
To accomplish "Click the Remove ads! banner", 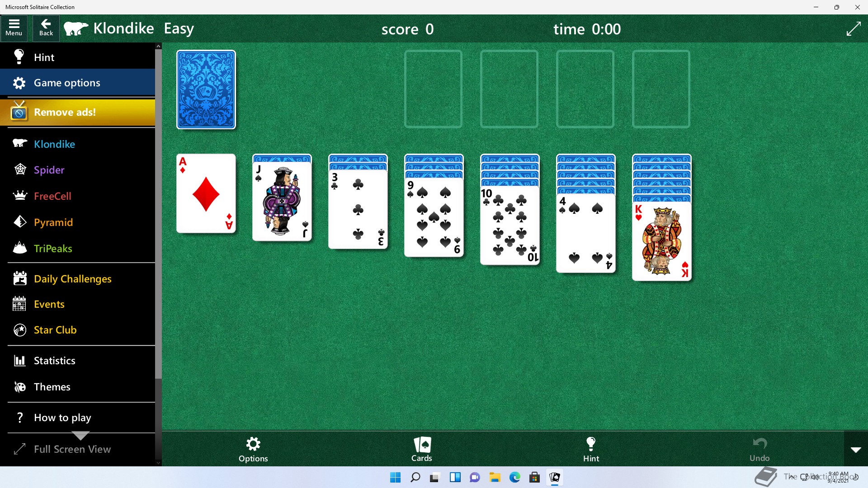I will point(78,112).
